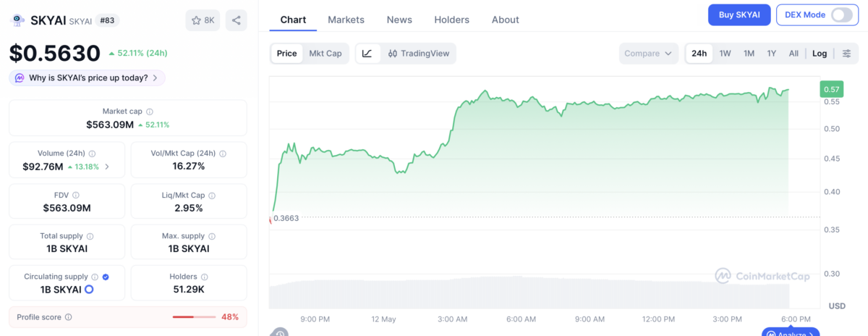Open the Compare dropdown
This screenshot has height=336, width=868.
point(648,54)
